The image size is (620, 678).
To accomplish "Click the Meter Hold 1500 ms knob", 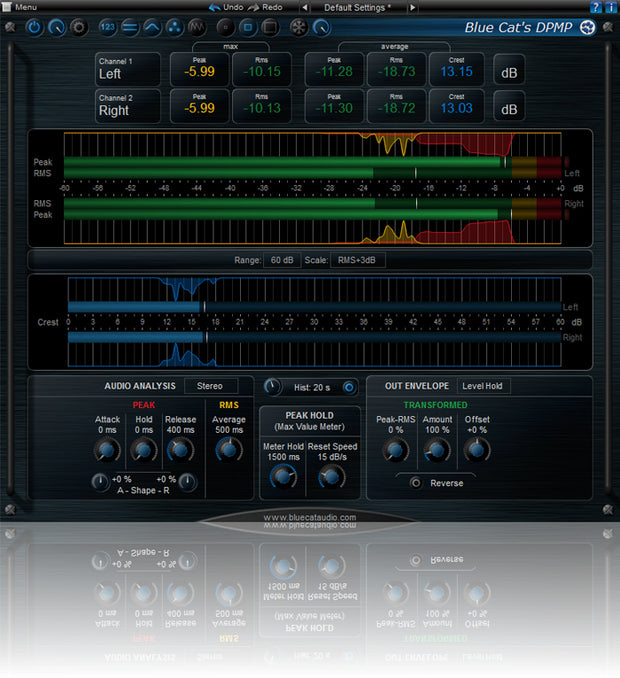I will (283, 477).
